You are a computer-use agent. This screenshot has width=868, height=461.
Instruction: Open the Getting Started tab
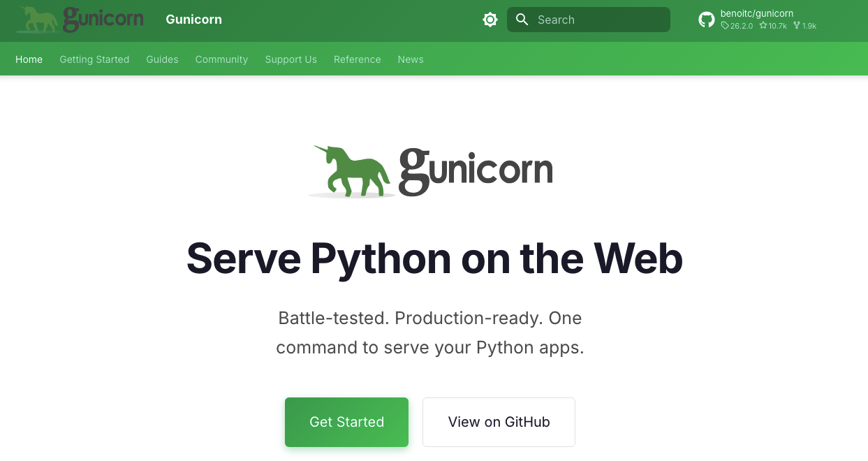coord(94,59)
